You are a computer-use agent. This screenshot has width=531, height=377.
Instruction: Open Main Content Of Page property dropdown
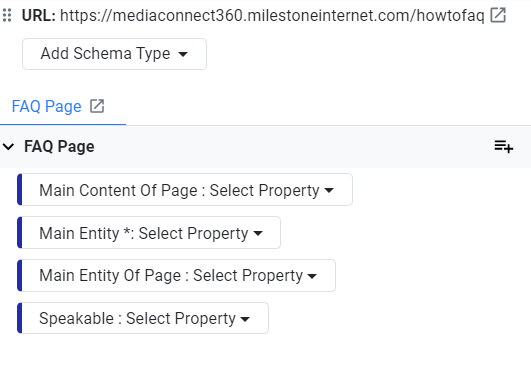(185, 190)
